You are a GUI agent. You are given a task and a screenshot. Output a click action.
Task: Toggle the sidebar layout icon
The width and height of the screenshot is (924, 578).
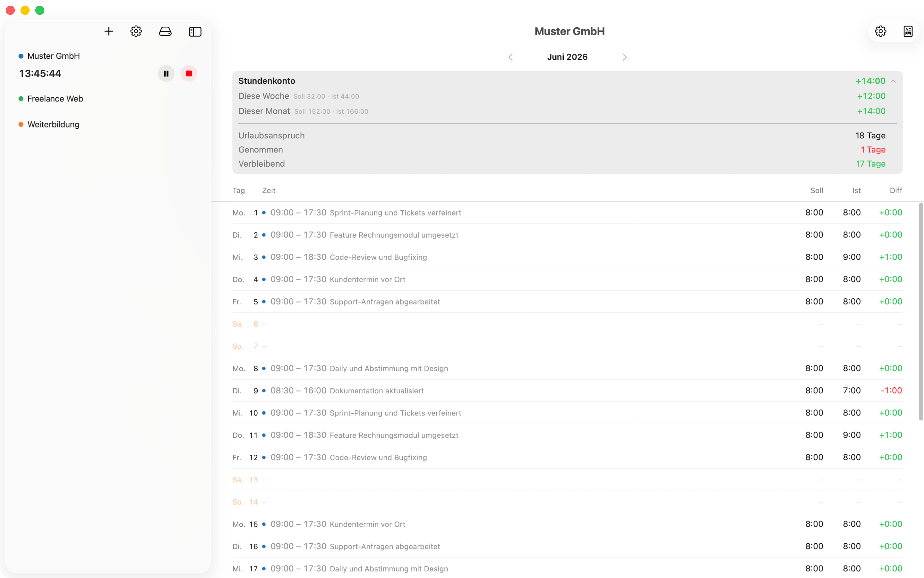pyautogui.click(x=195, y=31)
